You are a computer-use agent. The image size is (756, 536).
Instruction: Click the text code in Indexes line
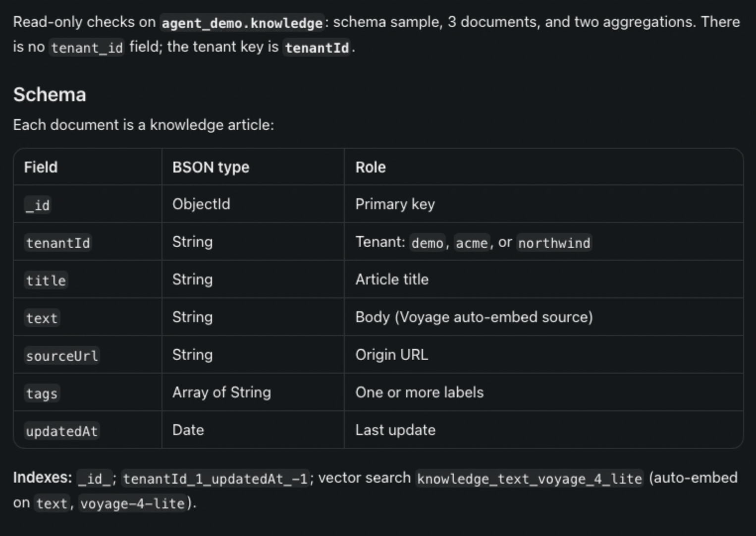pyautogui.click(x=52, y=503)
